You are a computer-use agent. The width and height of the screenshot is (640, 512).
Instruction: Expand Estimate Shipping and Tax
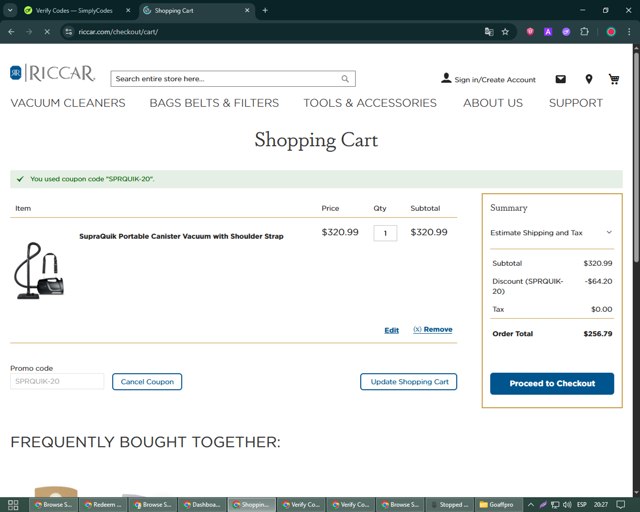pyautogui.click(x=551, y=233)
